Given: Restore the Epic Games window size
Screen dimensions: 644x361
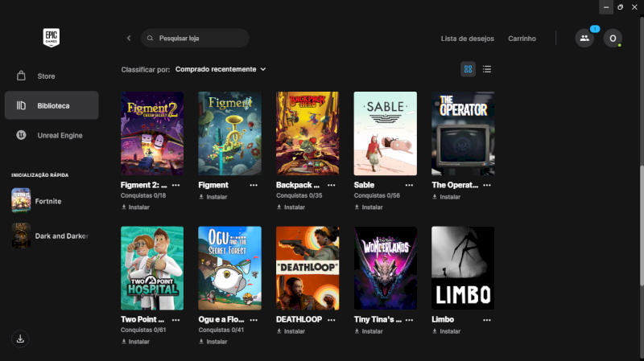Looking at the screenshot, I should [620, 7].
